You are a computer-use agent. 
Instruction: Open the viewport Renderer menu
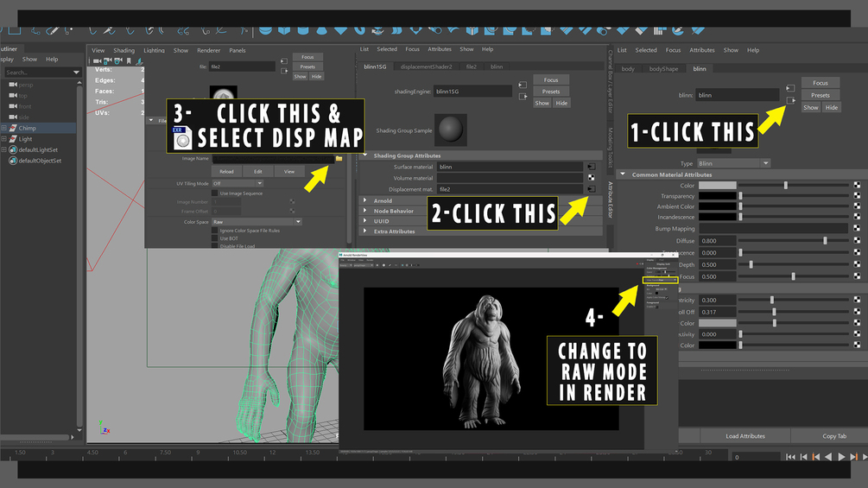pyautogui.click(x=209, y=50)
